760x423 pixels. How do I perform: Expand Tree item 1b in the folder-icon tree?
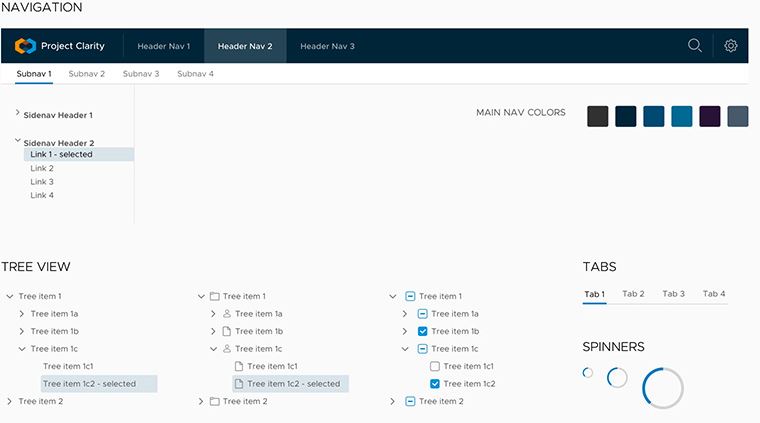click(213, 331)
